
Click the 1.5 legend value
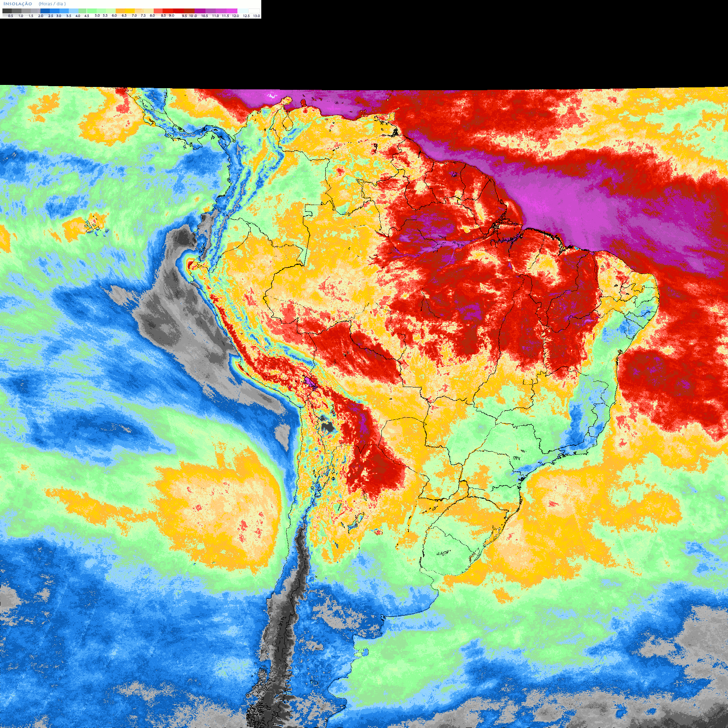click(x=31, y=16)
